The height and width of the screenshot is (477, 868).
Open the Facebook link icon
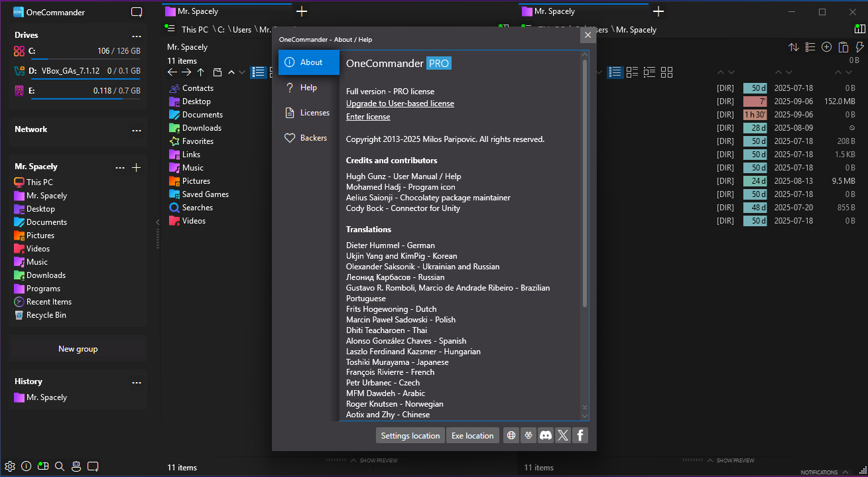[580, 435]
